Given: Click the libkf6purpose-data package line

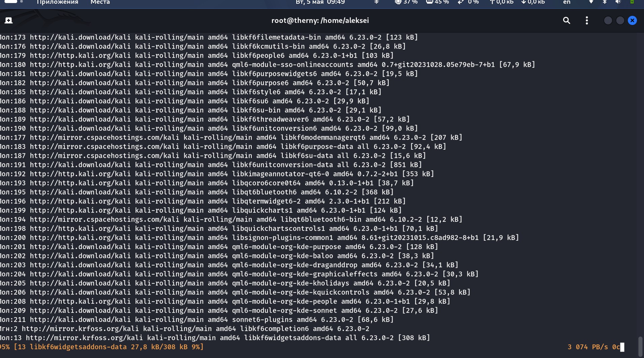Looking at the screenshot, I should [223, 147].
